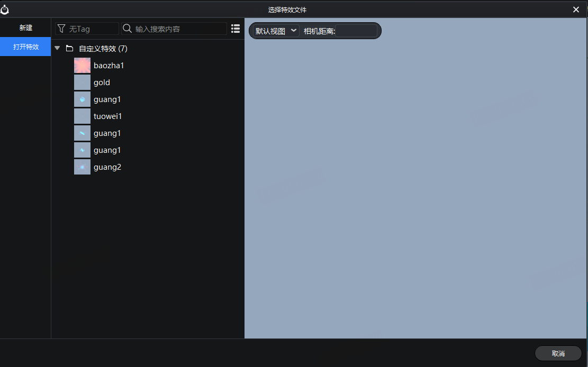
Task: Select the 打开特效 tab
Action: tap(25, 47)
